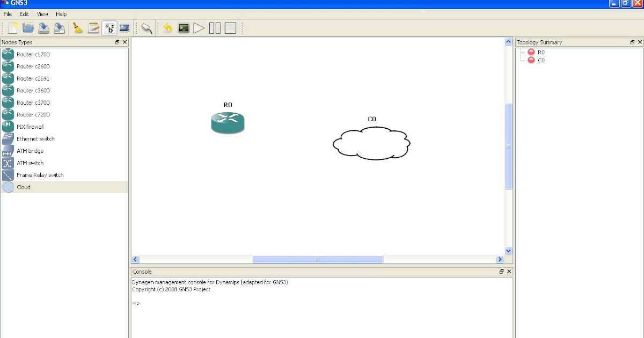Select ATM bridge node type

pyautogui.click(x=64, y=151)
